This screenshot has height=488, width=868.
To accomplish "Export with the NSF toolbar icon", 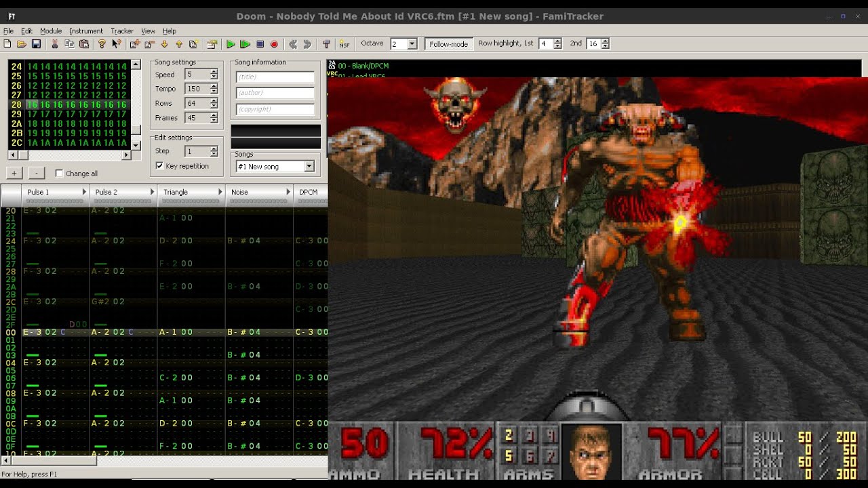I will click(x=344, y=44).
